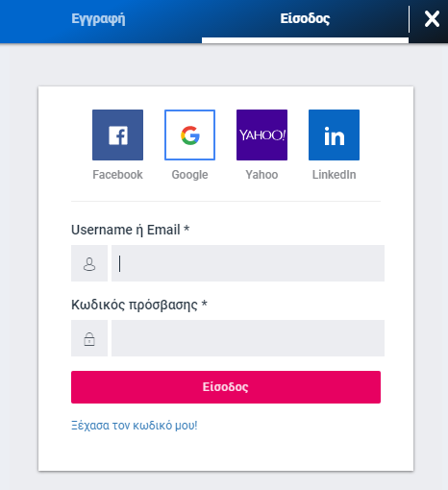Screen dimensions: 448x490
Task: Choose the Yahoo login icon
Action: coord(261,135)
